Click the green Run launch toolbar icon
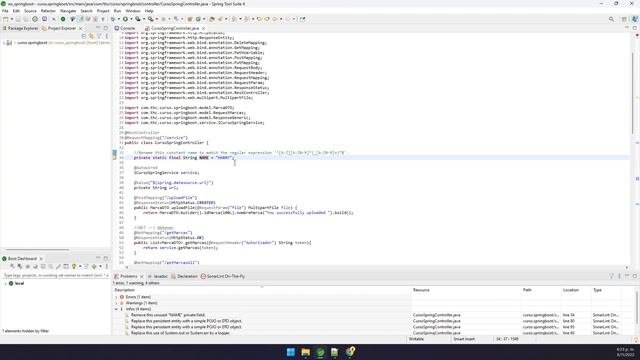Screen dimensions: 640x360 [125, 19]
